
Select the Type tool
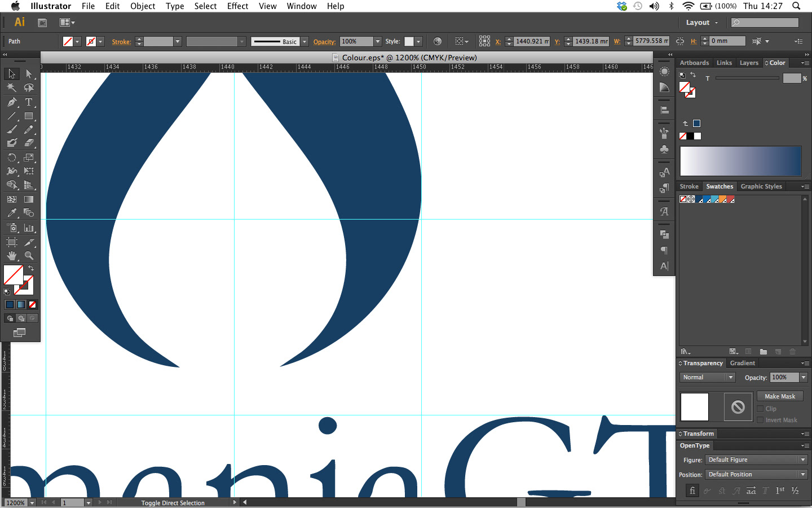[29, 102]
